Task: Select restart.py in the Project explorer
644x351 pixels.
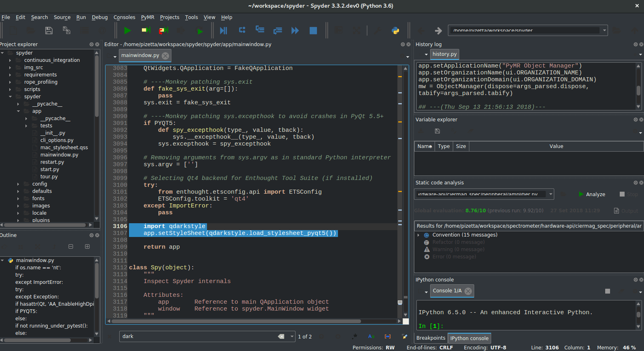Action: pos(52,162)
